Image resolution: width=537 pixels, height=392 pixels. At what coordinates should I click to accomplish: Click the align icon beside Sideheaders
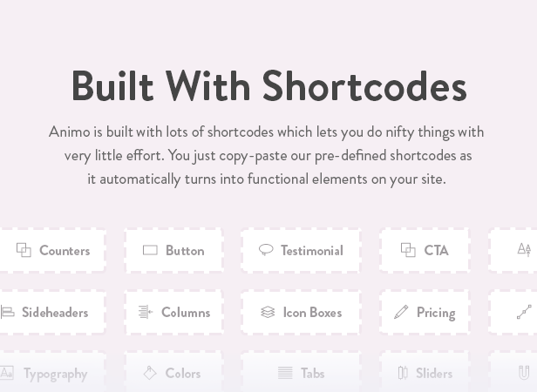coord(8,312)
